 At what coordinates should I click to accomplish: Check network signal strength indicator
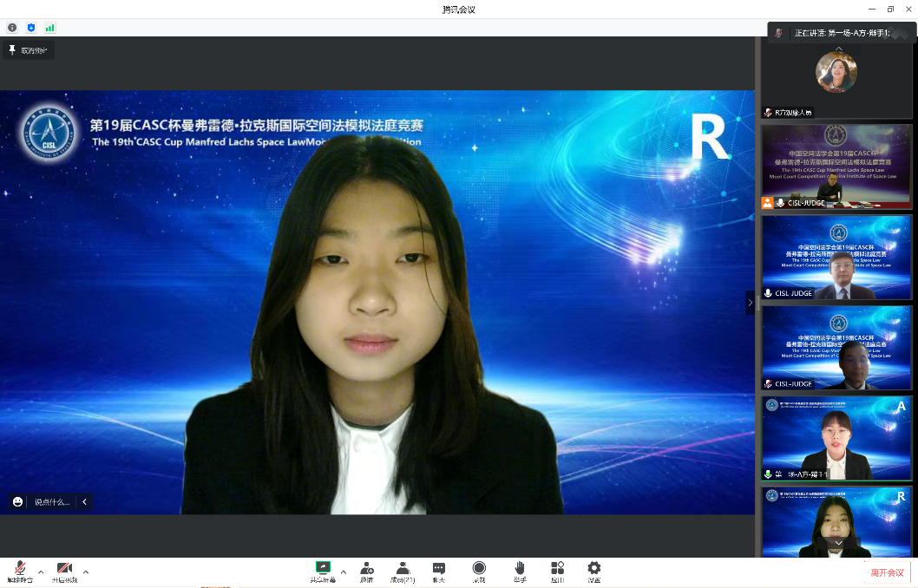50,28
